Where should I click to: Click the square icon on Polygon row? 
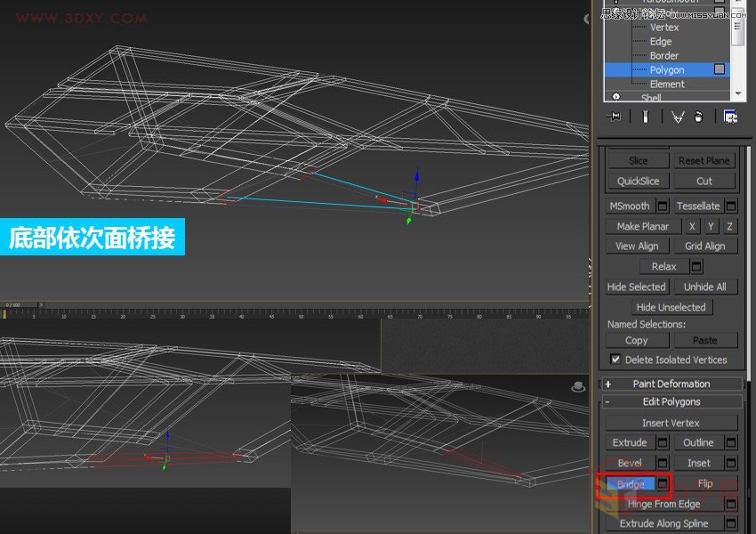pos(720,69)
